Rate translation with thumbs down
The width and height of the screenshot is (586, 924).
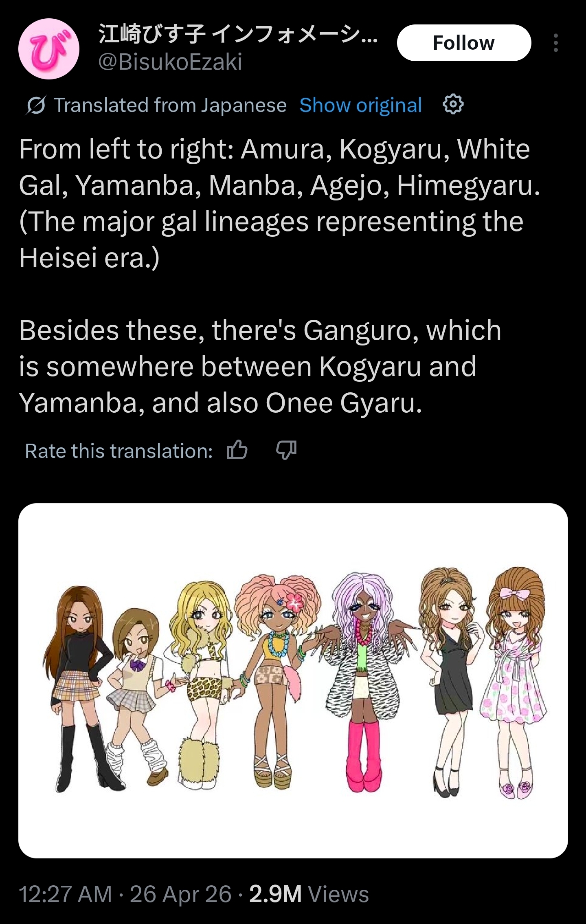286,450
